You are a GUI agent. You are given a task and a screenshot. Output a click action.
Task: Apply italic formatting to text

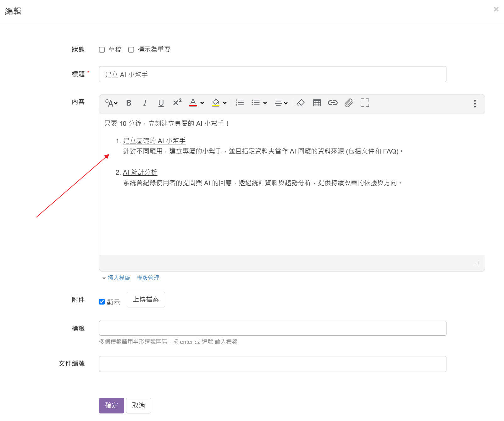pyautogui.click(x=145, y=103)
